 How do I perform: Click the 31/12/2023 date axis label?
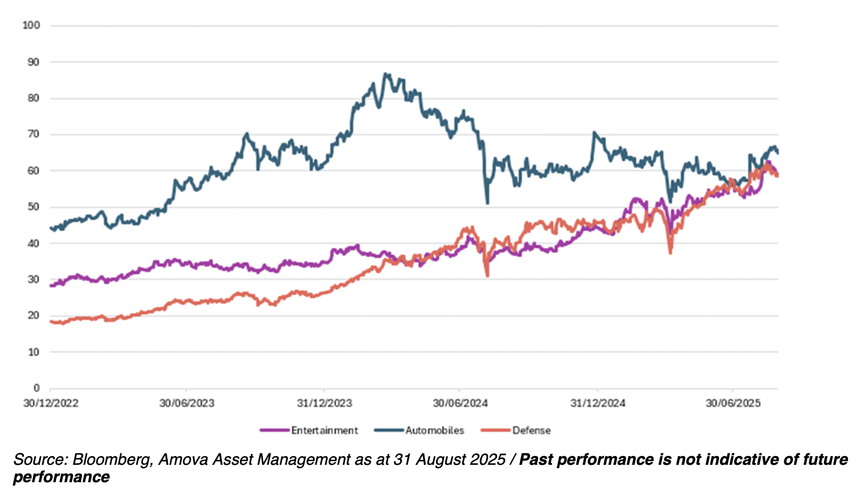click(324, 403)
